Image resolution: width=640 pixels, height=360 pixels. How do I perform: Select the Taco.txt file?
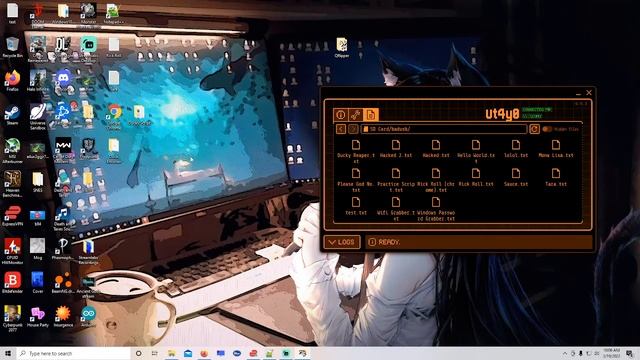pyautogui.click(x=556, y=177)
